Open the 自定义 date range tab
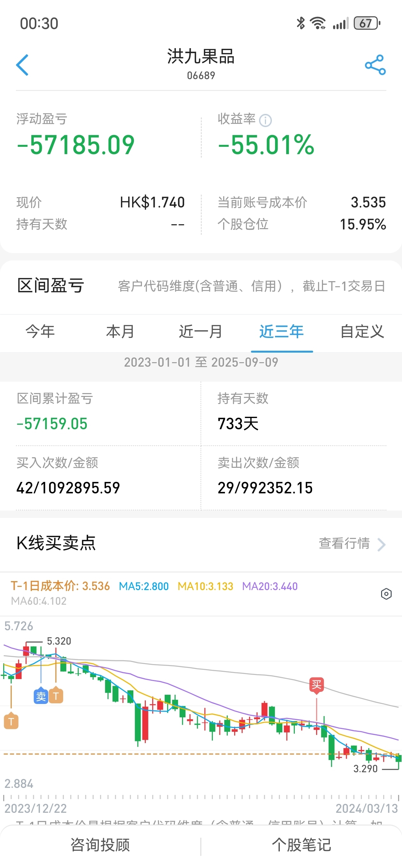This screenshot has width=402, height=868. tap(362, 332)
